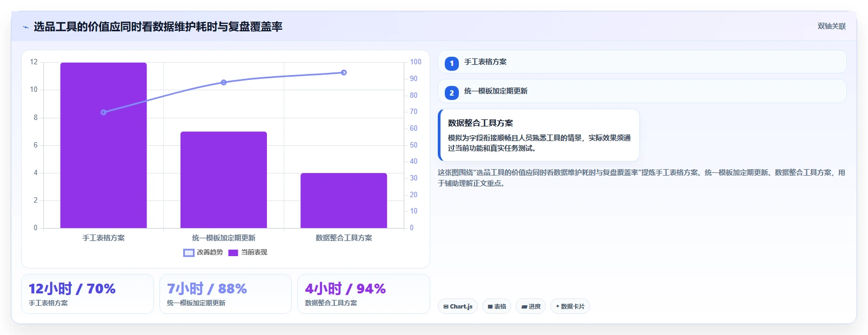Click the purple bar for 数据整合工具方案
868x335 pixels.
point(344,200)
